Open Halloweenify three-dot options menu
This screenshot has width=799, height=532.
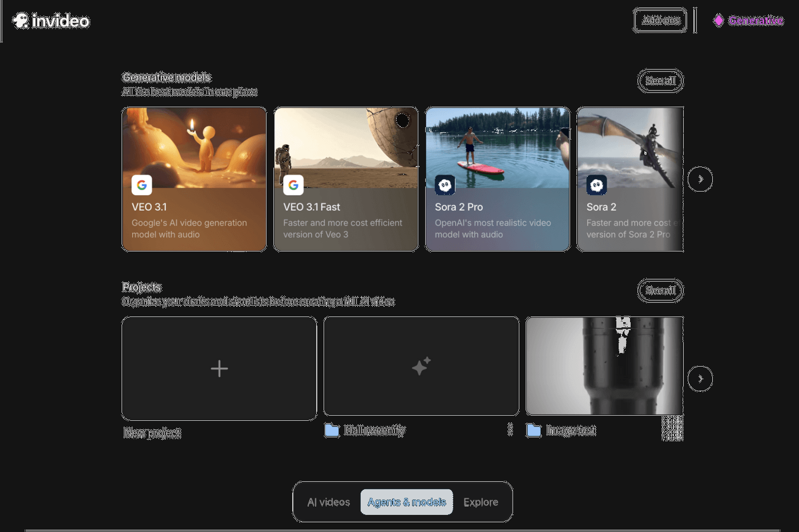point(510,430)
